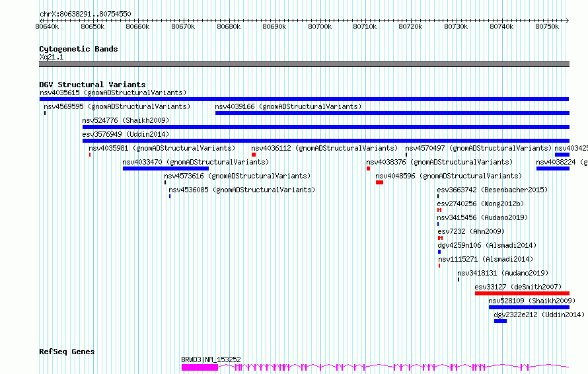
Task: Open the BRWD3|NM_153252 gene label
Action: 211,359
